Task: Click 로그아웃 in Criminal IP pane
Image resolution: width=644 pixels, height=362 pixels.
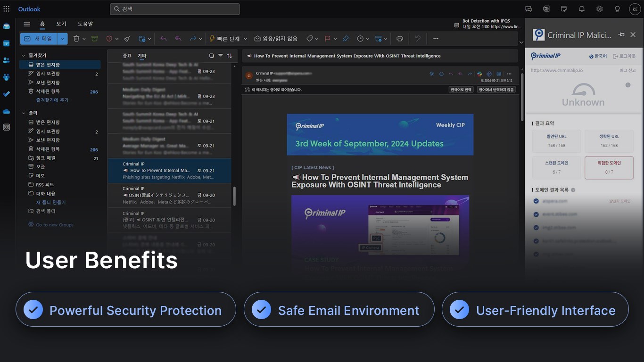Action: [625, 56]
